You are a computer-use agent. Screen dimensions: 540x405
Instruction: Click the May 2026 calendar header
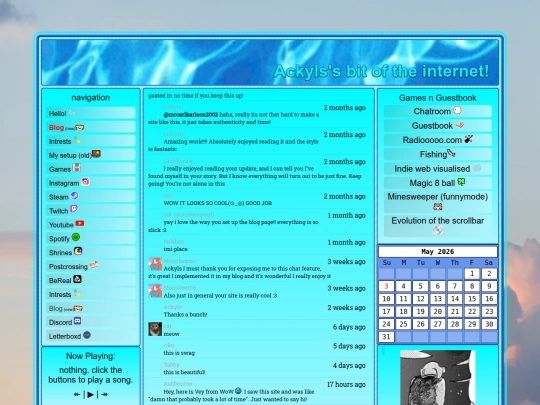[x=438, y=251]
